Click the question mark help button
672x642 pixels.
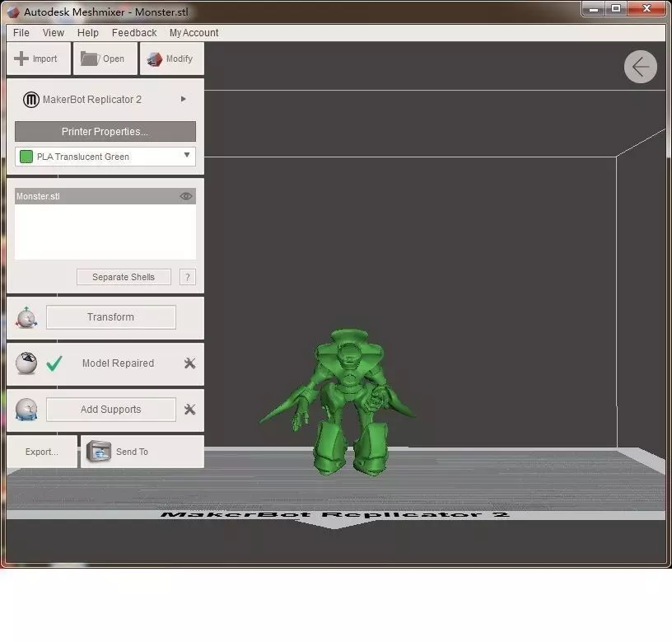coord(187,277)
